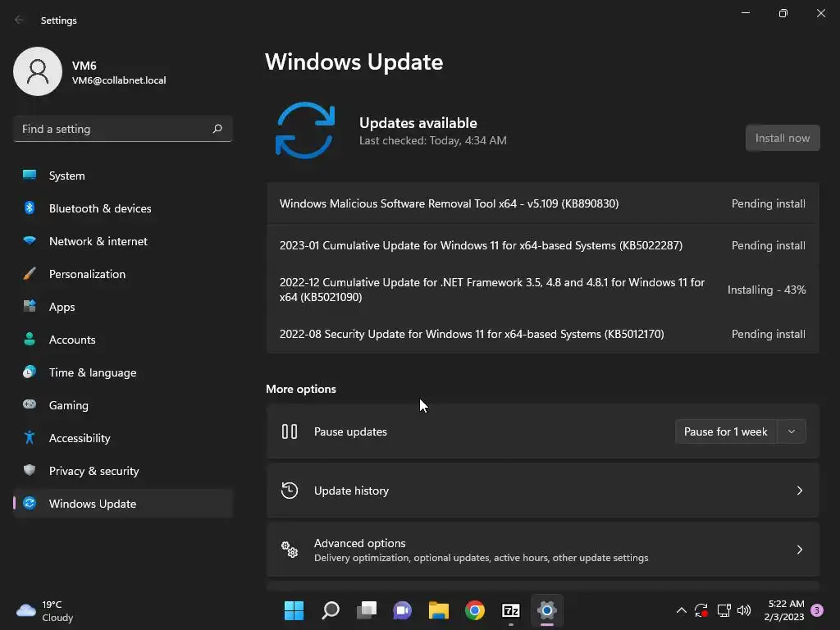Open the notification center badge
The image size is (840, 630).
pos(817,609)
